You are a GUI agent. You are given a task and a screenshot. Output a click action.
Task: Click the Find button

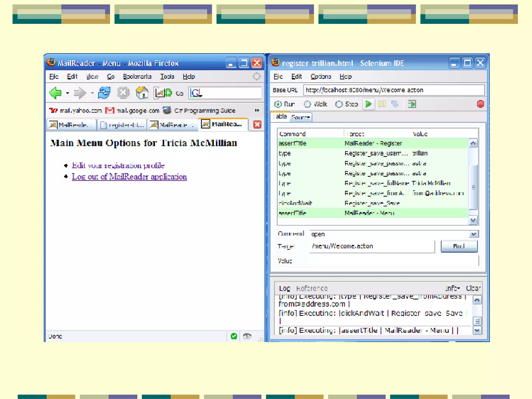[x=459, y=246]
